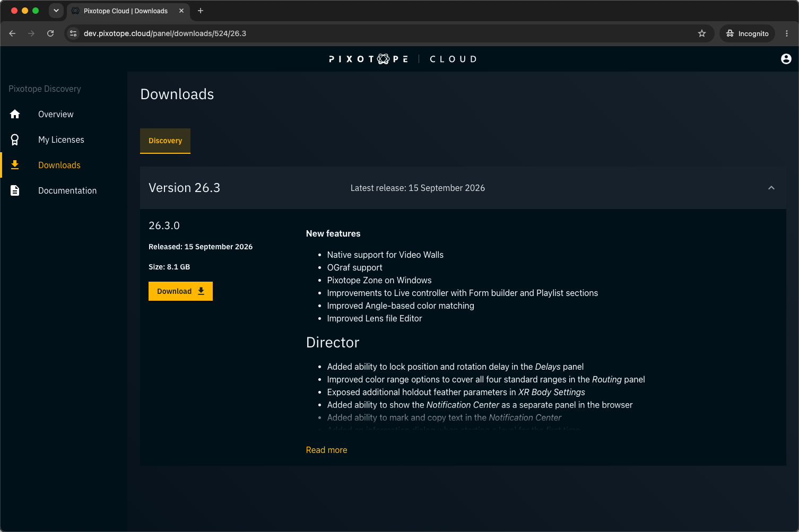Click the 'Size: 8.1 GB' text
The width and height of the screenshot is (799, 532).
click(169, 267)
